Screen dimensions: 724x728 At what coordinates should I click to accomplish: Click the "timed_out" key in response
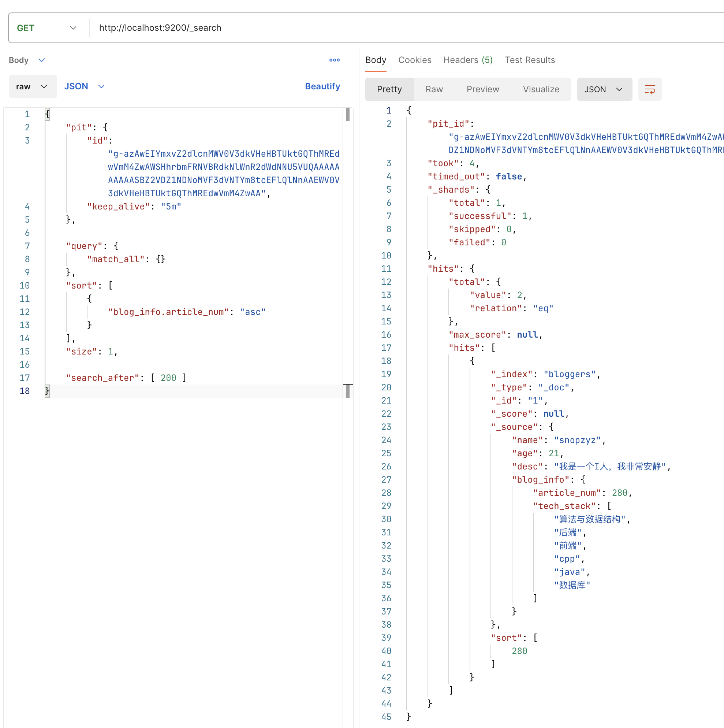[456, 177]
